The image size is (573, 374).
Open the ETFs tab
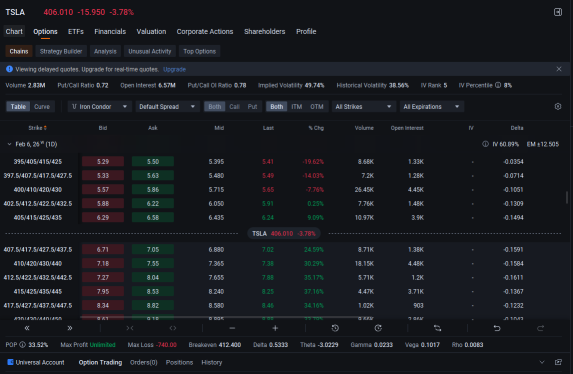[76, 31]
